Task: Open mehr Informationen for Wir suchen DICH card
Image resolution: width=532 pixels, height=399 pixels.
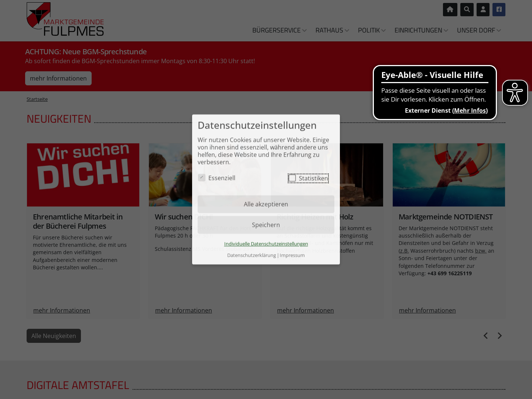Action: pos(184,310)
